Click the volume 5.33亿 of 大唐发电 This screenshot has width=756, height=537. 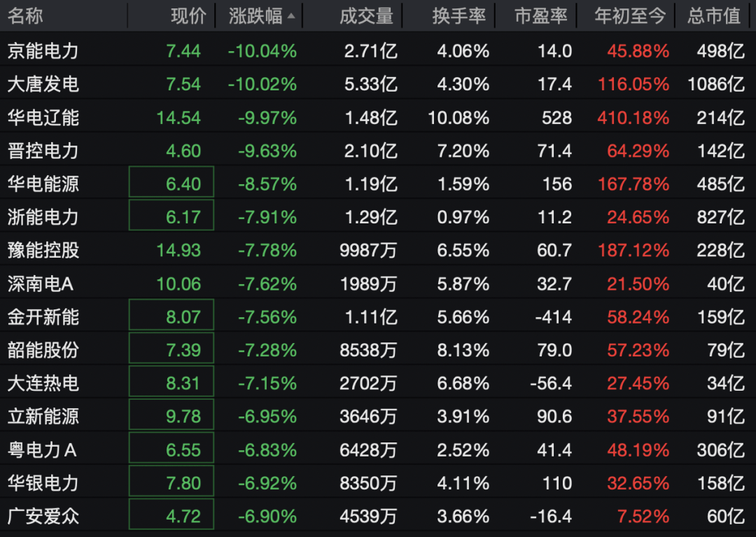(371, 84)
